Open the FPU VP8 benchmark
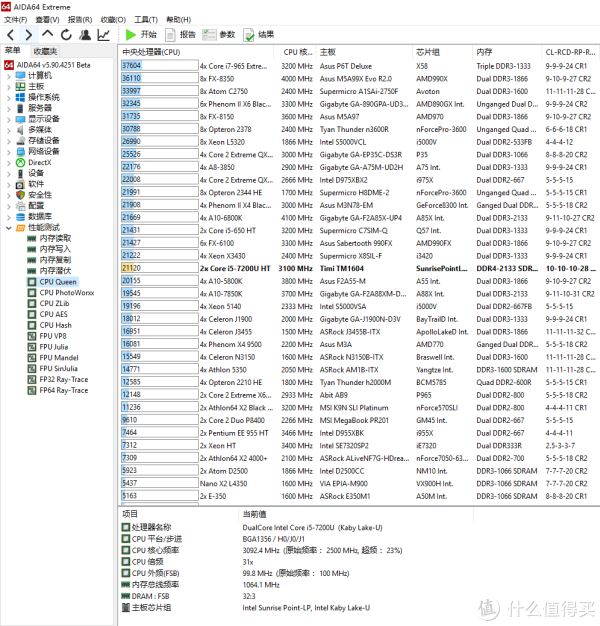The image size is (600, 626). tap(53, 336)
